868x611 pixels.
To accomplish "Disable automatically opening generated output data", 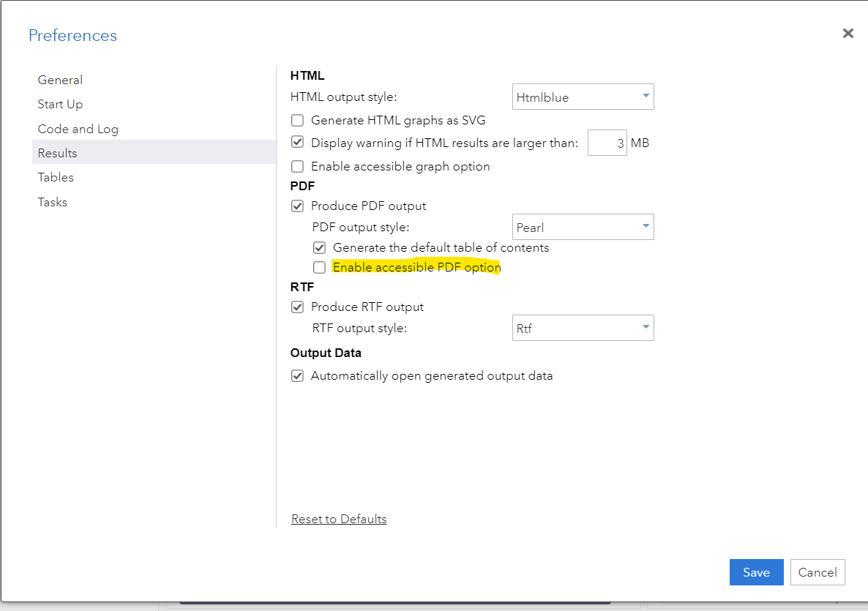I will (x=297, y=375).
